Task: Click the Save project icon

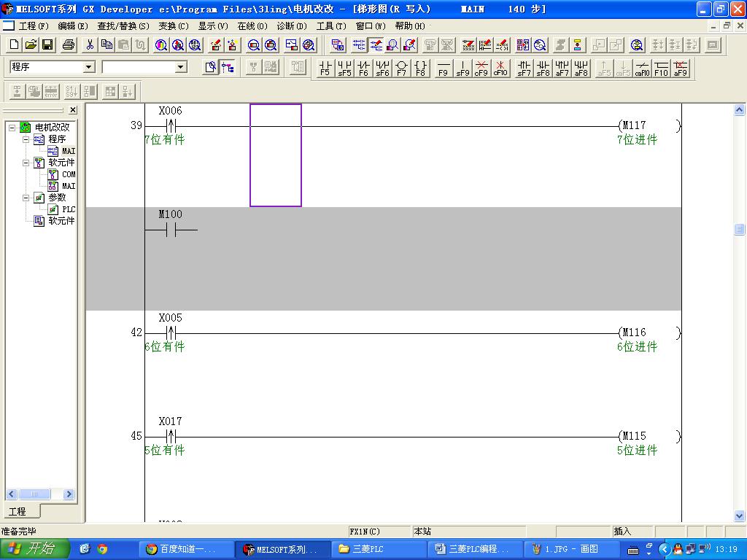Action: [47, 45]
